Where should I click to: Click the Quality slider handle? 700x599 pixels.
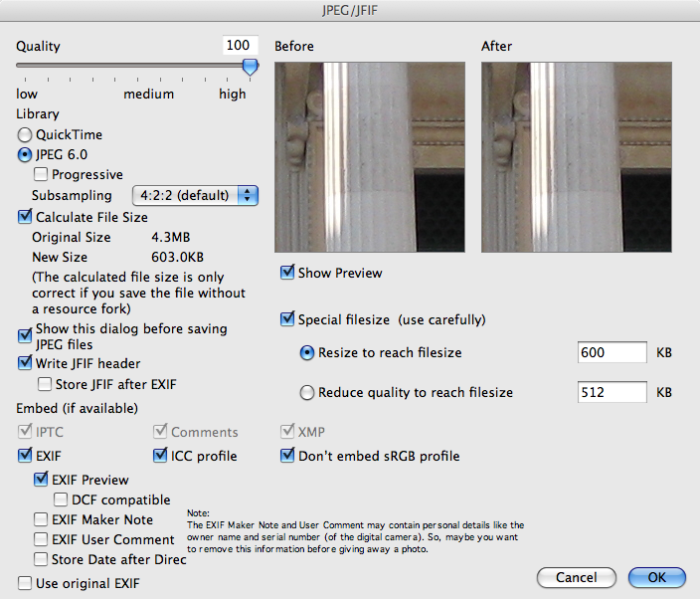(250, 67)
